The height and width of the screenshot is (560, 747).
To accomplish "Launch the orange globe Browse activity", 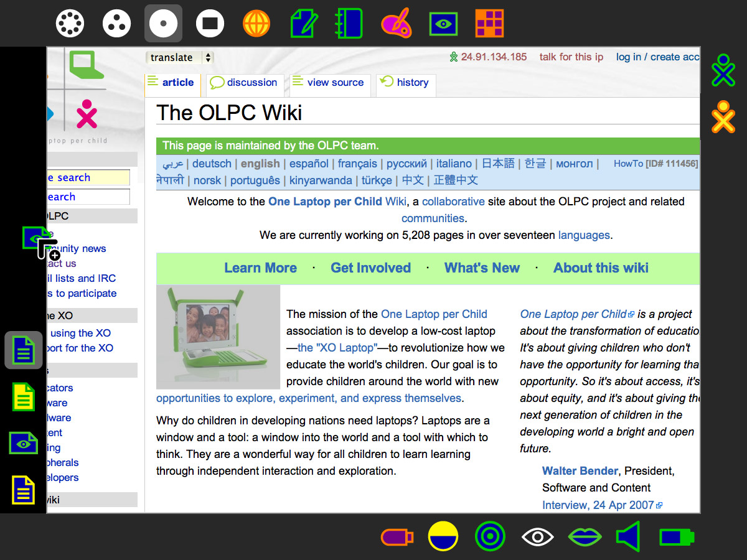I will click(256, 24).
